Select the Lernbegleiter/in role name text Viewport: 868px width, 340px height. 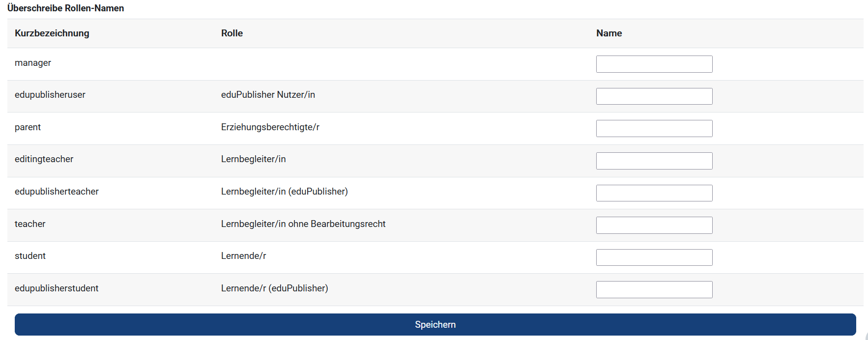coord(253,159)
